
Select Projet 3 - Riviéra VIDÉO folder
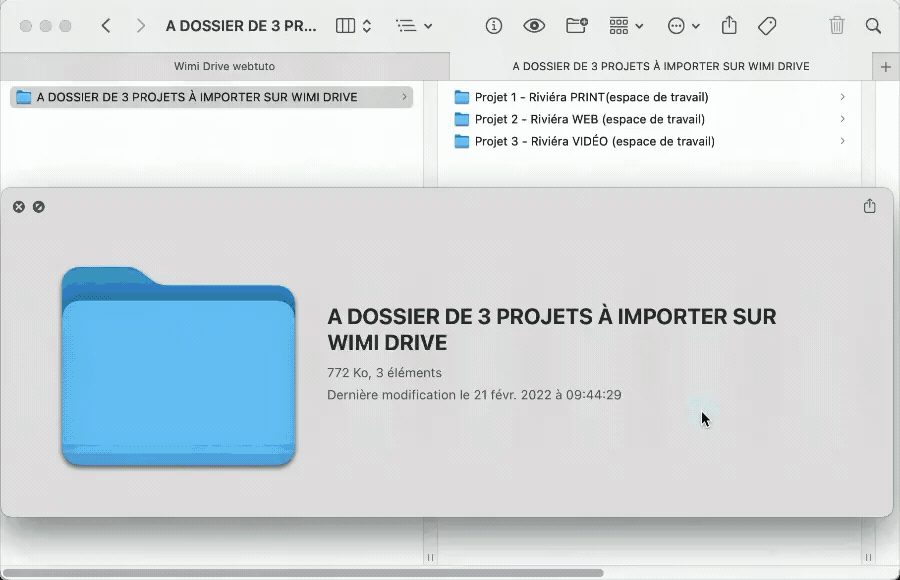[x=587, y=141]
